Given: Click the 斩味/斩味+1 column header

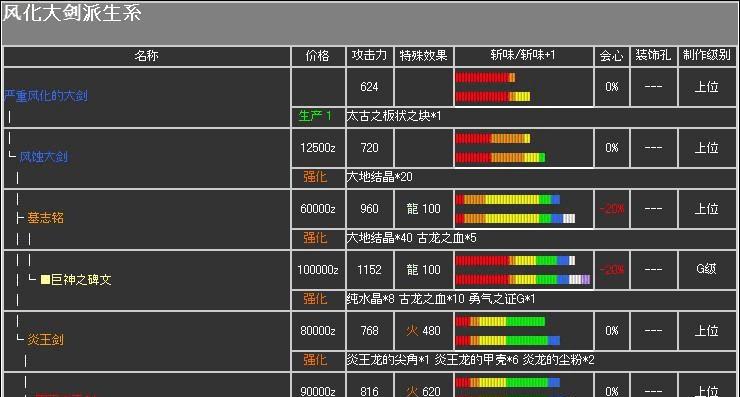Looking at the screenshot, I should (x=523, y=56).
